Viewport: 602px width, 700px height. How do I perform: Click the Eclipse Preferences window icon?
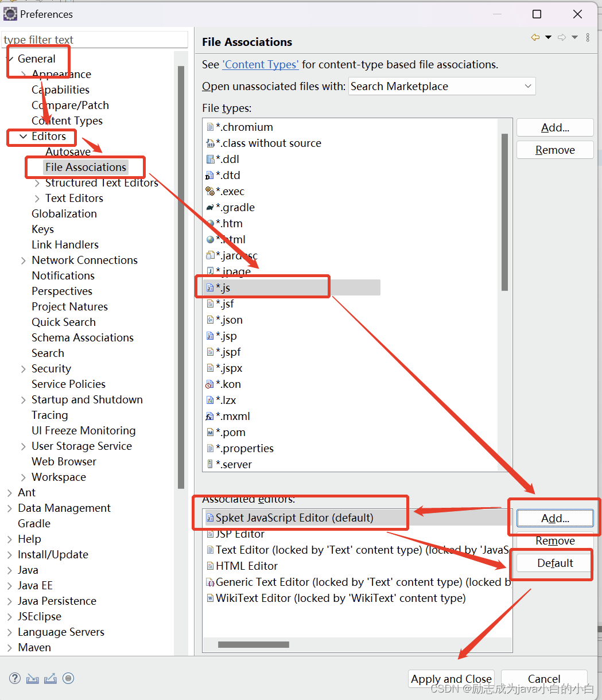[x=10, y=14]
